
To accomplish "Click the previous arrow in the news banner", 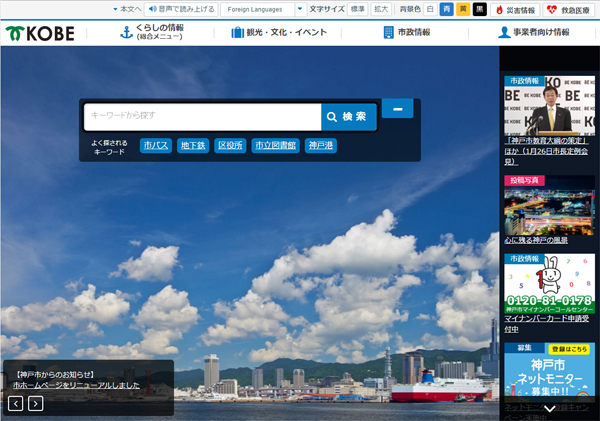I will tap(16, 403).
